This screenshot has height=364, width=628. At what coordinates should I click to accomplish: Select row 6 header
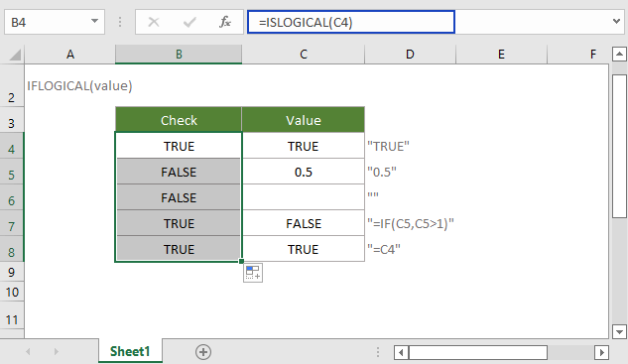pyautogui.click(x=12, y=197)
